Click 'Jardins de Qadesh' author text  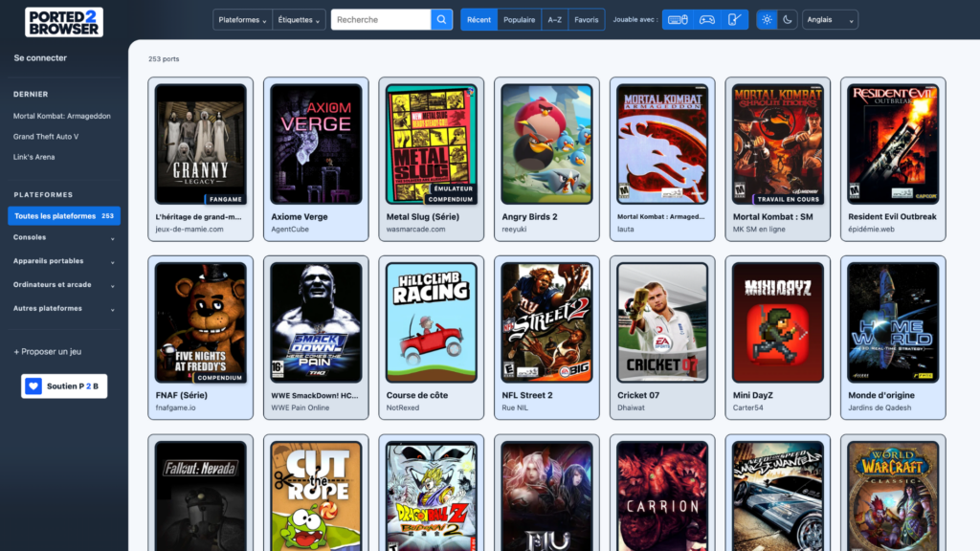[x=880, y=408]
